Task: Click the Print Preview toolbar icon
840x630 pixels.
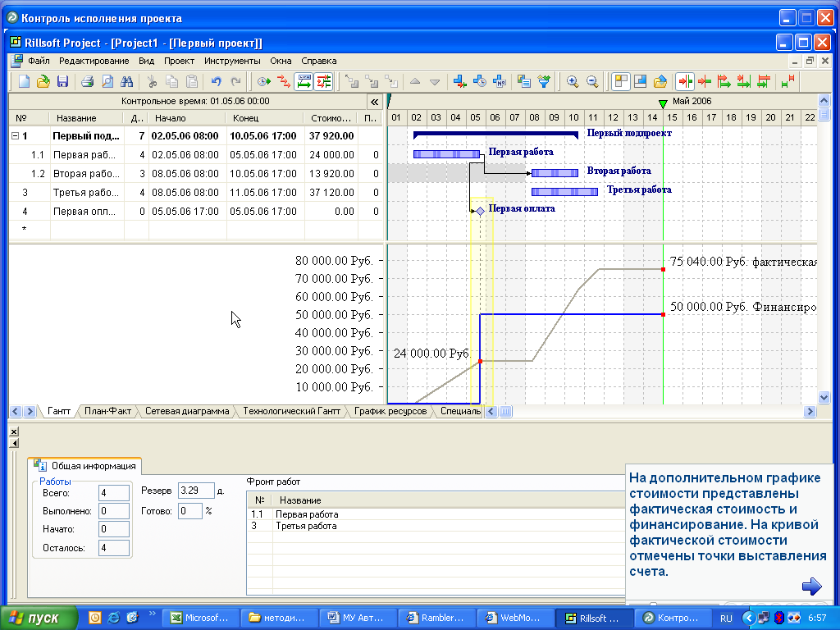Action: (107, 81)
